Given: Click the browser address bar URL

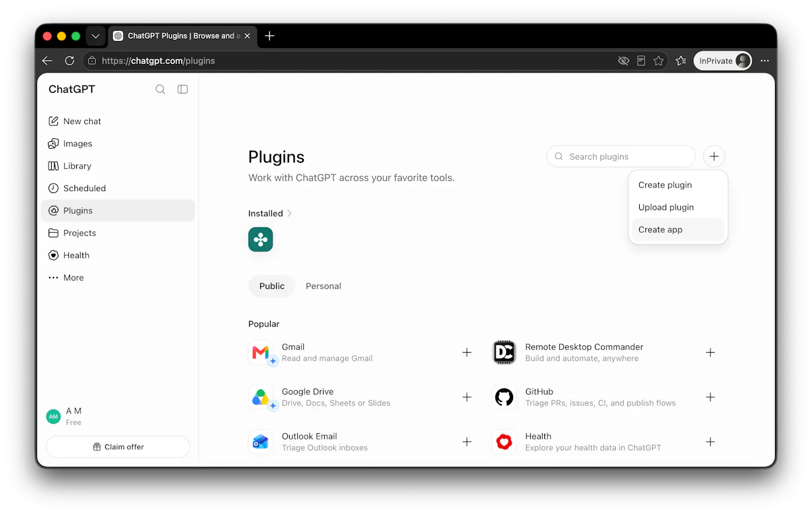Looking at the screenshot, I should point(158,61).
